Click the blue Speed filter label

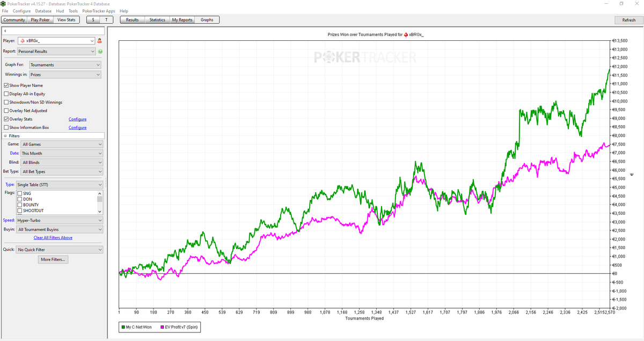pyautogui.click(x=9, y=221)
